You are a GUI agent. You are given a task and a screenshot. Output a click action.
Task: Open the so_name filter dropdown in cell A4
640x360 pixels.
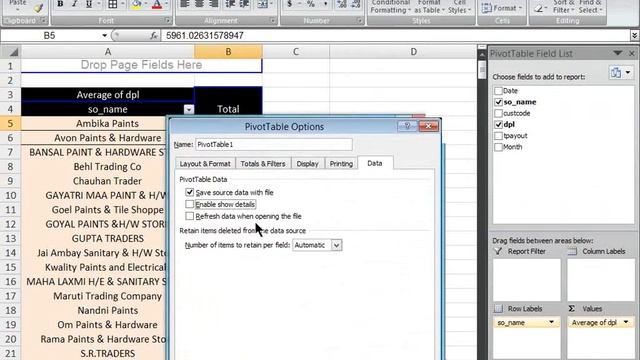pos(189,109)
